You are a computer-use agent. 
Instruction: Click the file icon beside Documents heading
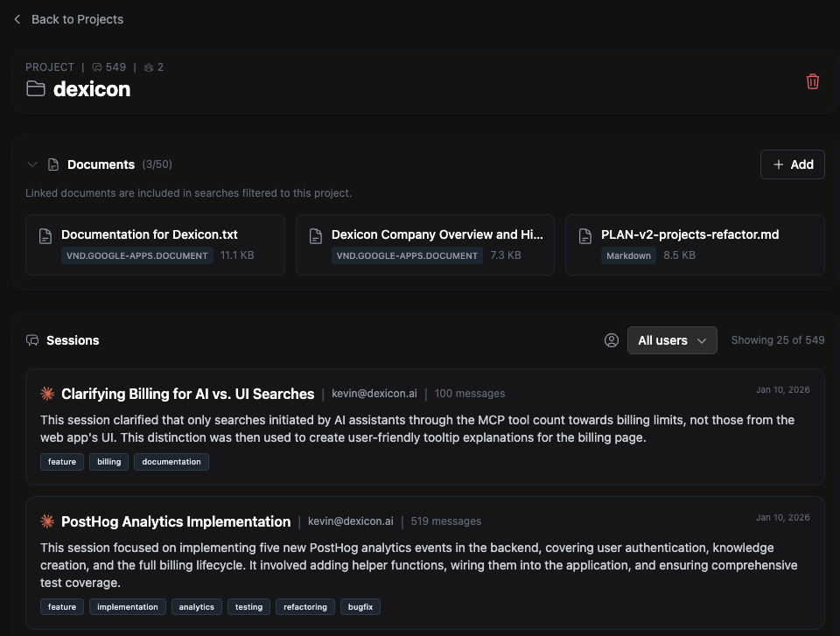click(53, 164)
